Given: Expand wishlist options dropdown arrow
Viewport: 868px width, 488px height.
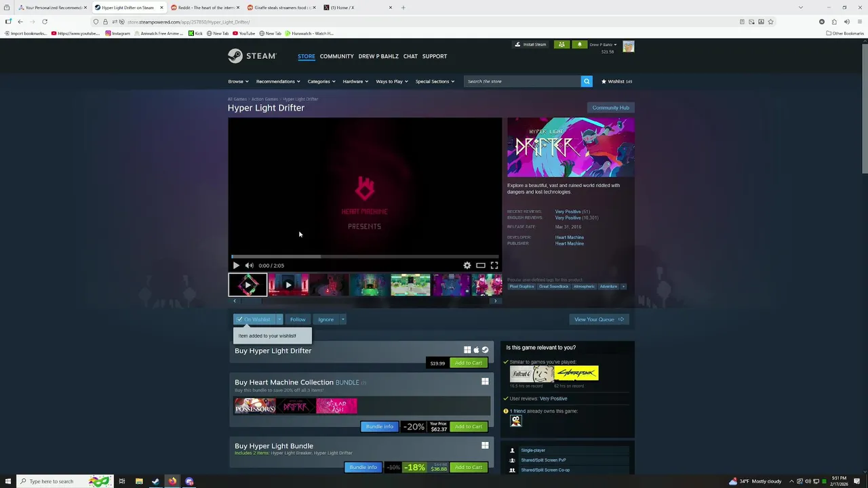Looking at the screenshot, I should coord(279,319).
